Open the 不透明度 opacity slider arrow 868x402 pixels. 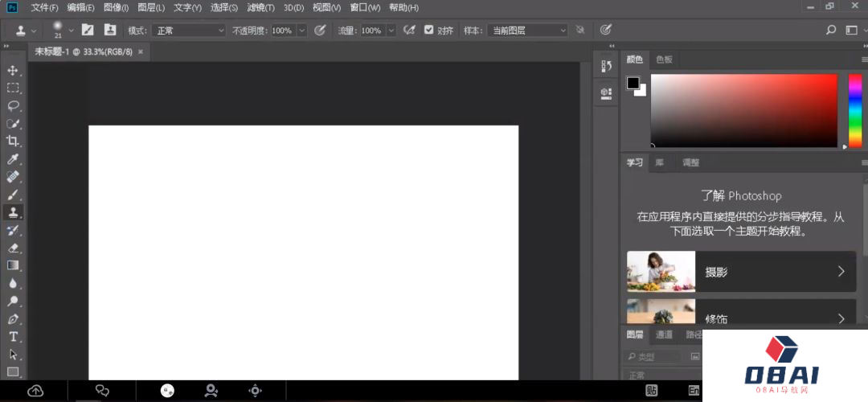coord(302,31)
